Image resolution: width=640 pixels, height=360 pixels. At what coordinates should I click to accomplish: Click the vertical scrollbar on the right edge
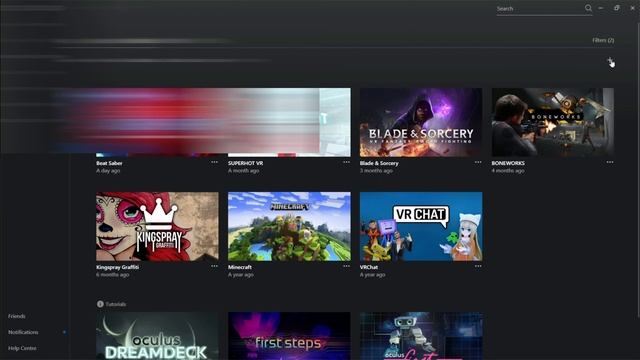click(638, 169)
